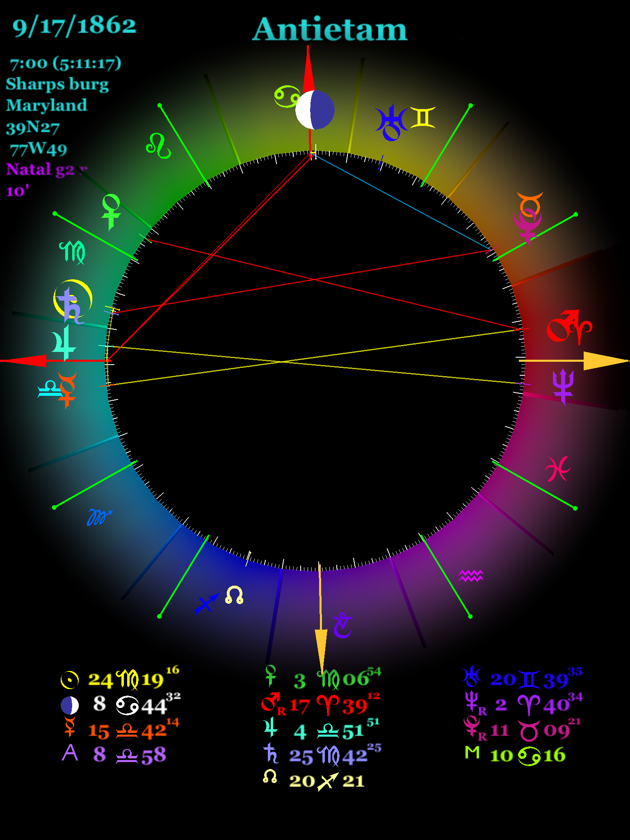Screen dimensions: 630x840
Task: Click the Antietam chart title
Action: [x=330, y=30]
